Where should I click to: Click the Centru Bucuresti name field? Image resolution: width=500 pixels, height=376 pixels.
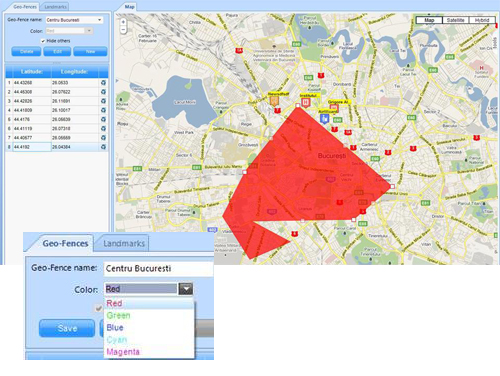(x=159, y=269)
